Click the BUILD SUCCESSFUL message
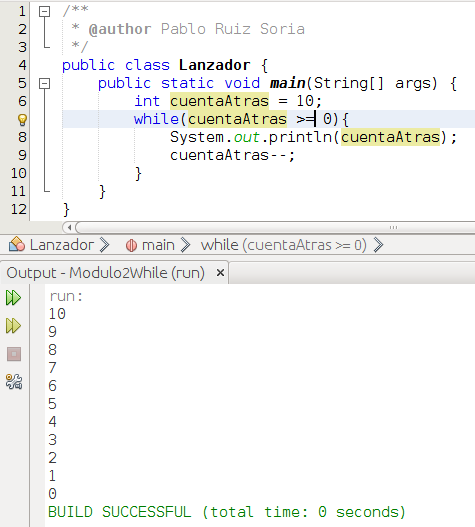Image resolution: width=475 pixels, height=527 pixels. point(227,512)
